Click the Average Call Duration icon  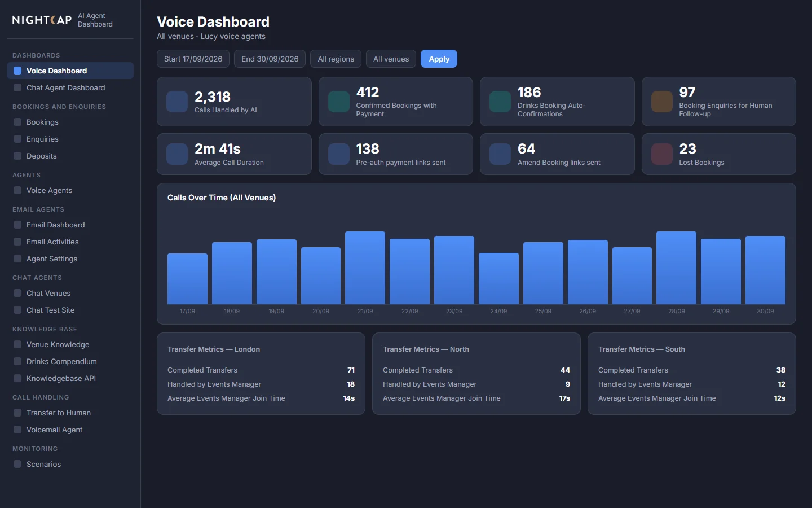tap(177, 154)
